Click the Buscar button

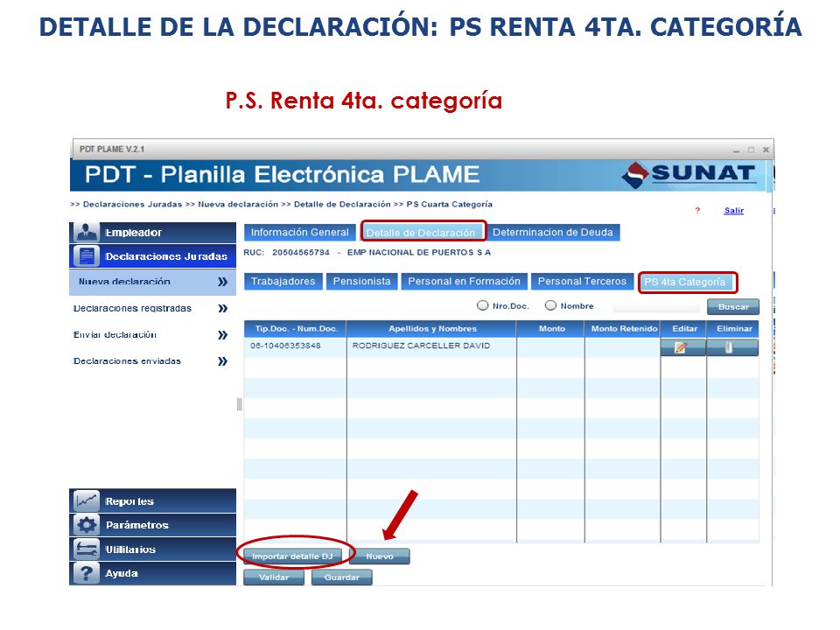point(733,307)
